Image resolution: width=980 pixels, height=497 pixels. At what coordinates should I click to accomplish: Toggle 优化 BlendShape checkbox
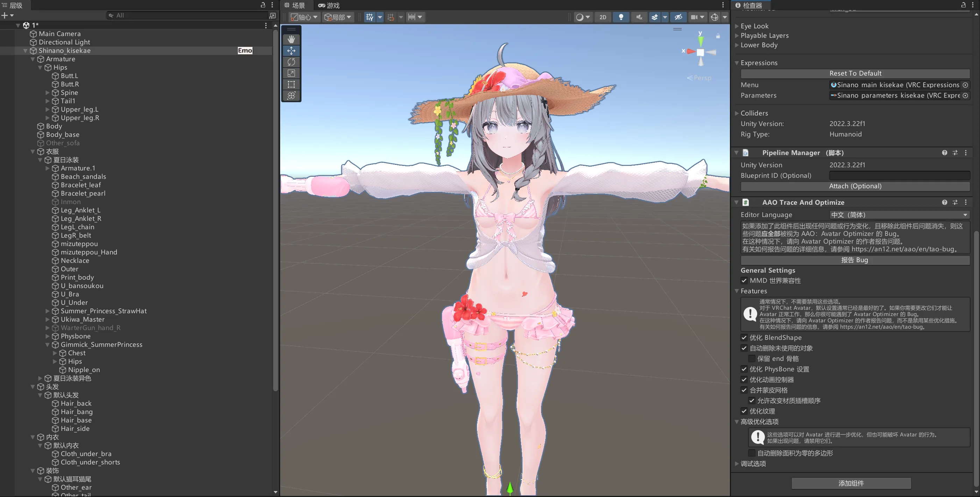click(744, 337)
